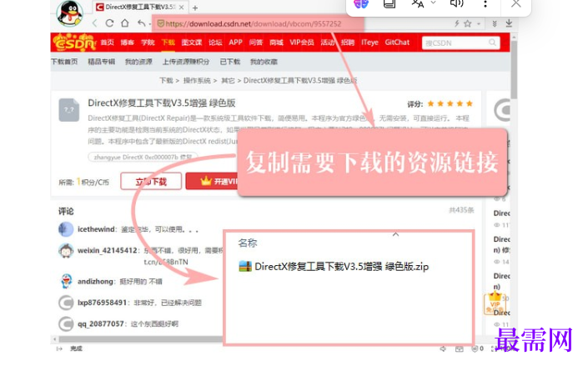Screen dimensions: 588x366
Task: Click qq_20877057's default avatar
Action: tap(66, 323)
